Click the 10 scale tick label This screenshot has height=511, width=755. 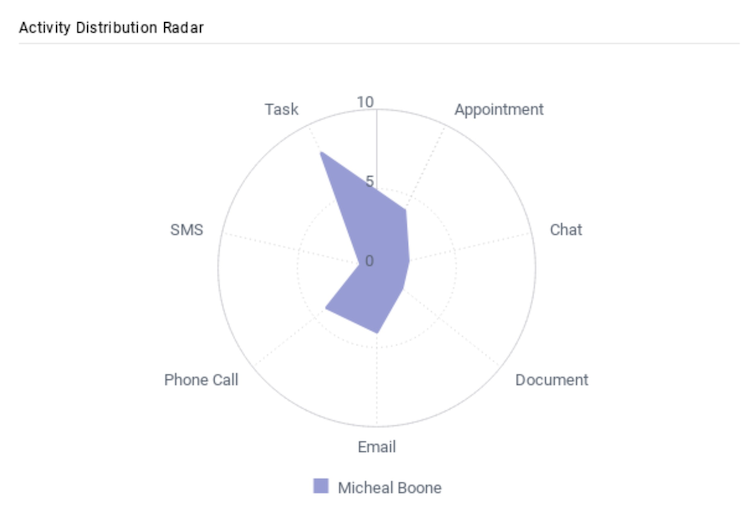click(x=365, y=102)
